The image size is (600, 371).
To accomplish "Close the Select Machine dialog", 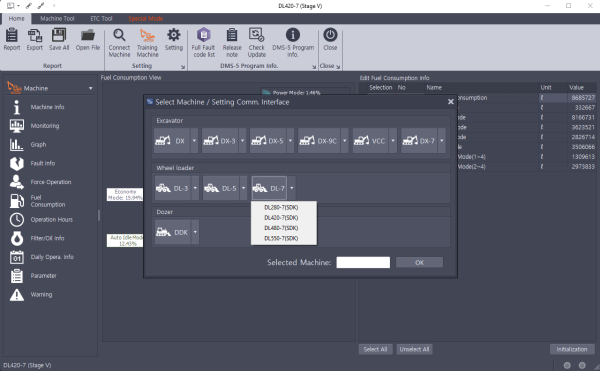I will (451, 102).
